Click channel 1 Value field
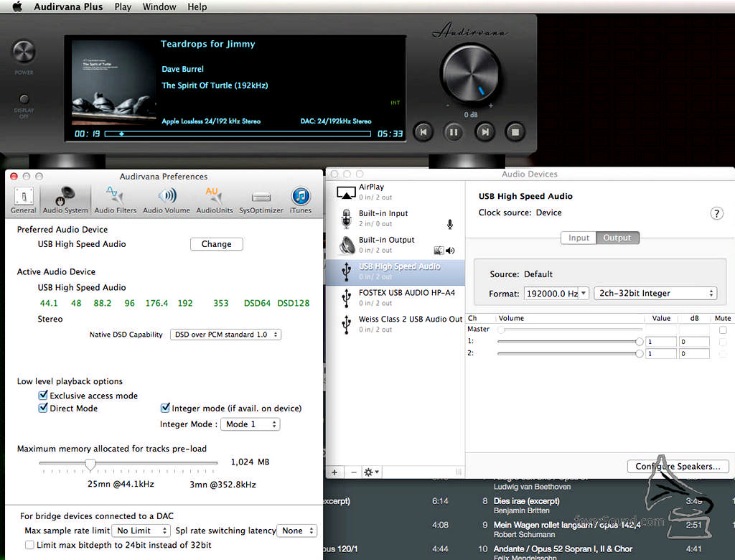The image size is (735, 560). tap(661, 342)
